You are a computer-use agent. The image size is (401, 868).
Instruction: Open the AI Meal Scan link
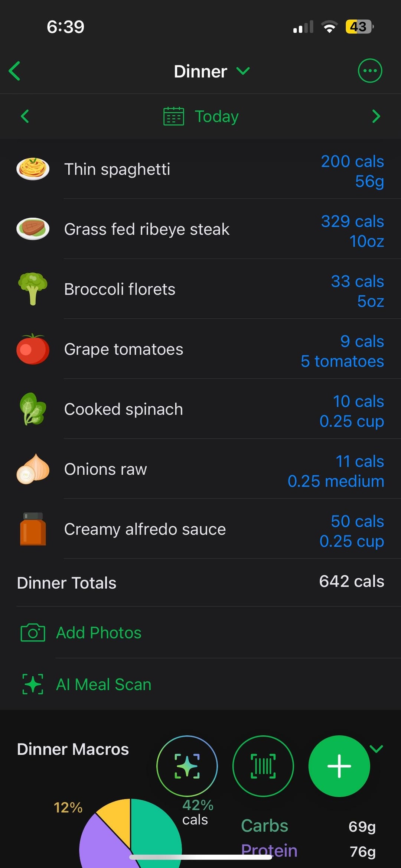[x=104, y=684]
